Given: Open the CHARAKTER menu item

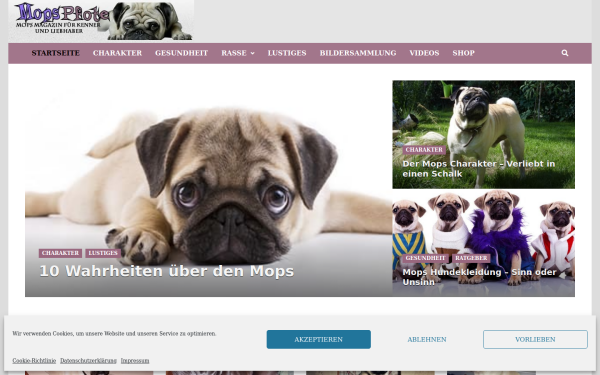Looking at the screenshot, I should (x=117, y=53).
